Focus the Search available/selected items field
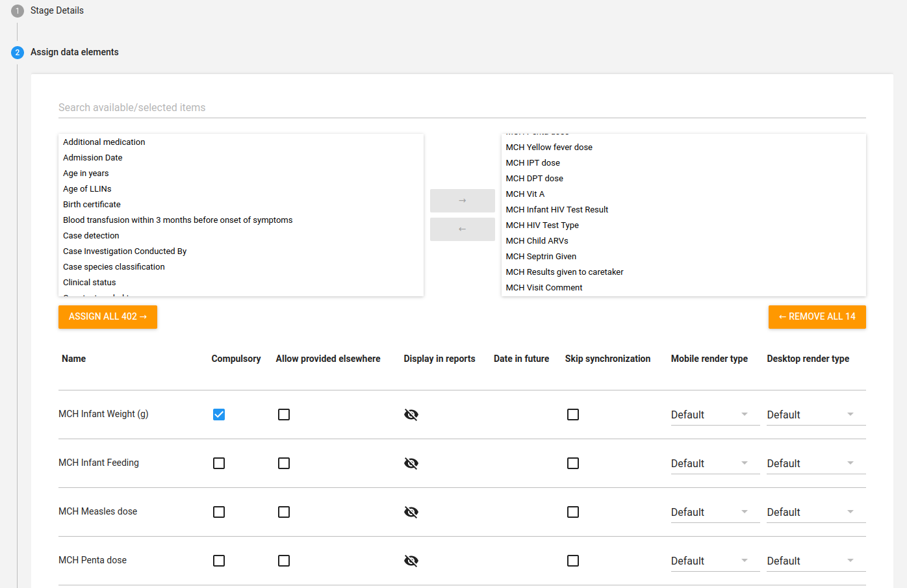Screen dimensions: 907x588 pyautogui.click(x=462, y=107)
